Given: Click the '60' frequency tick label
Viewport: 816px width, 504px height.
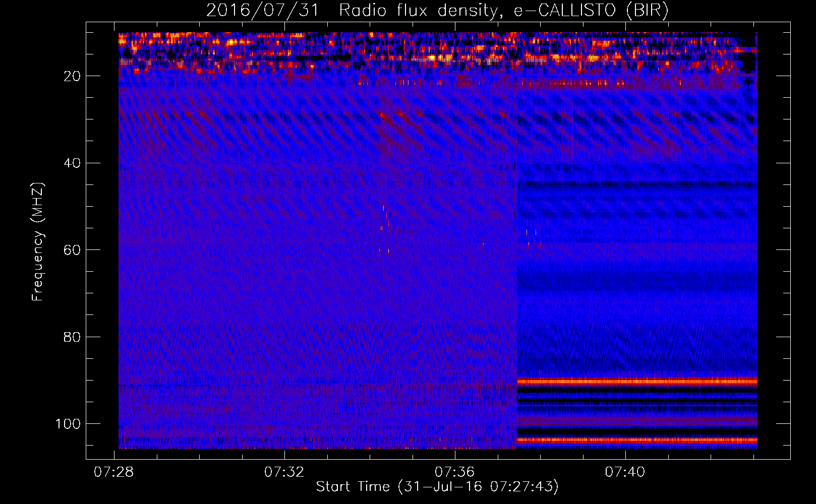Looking at the screenshot, I should pos(73,250).
